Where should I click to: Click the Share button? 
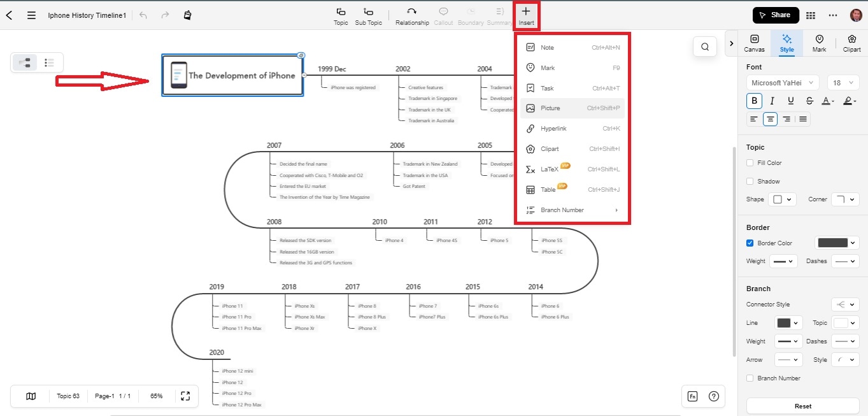point(775,15)
